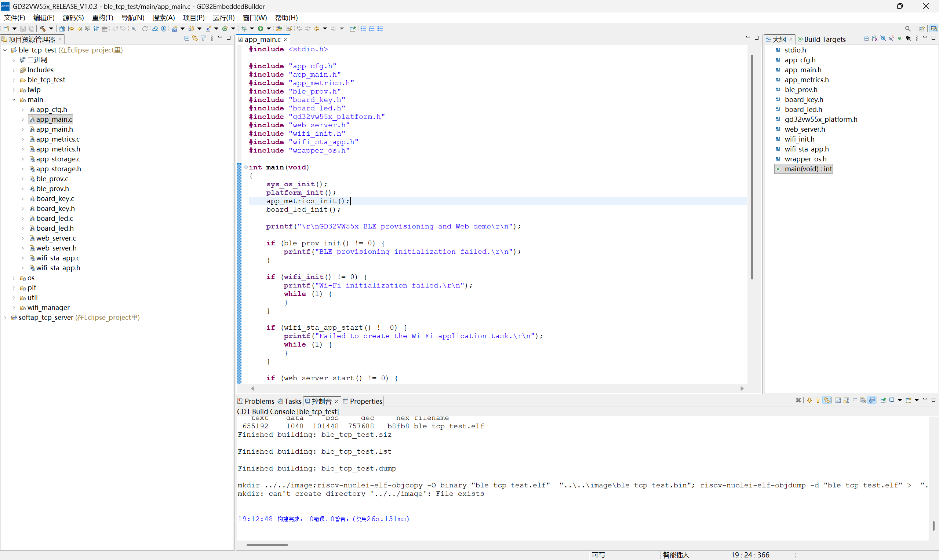Toggle Pin Console icon

883,400
